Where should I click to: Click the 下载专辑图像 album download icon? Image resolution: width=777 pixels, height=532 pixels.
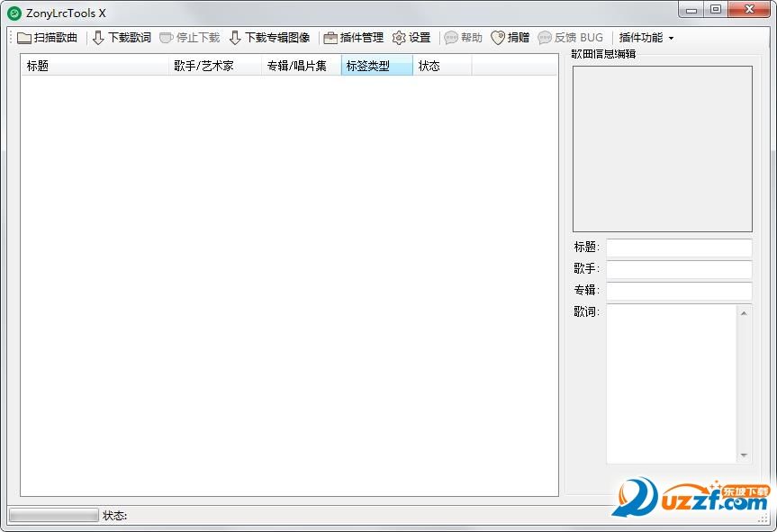click(x=235, y=37)
